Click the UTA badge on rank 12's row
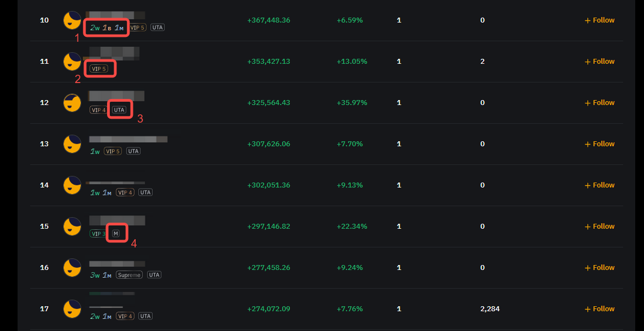Screen dimensions: 644x331 coord(119,109)
